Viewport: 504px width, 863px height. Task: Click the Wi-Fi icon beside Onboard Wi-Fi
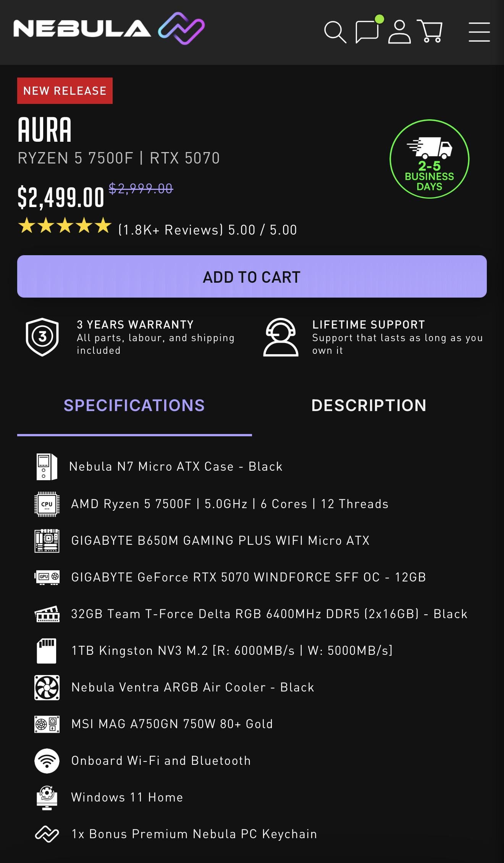click(x=47, y=761)
